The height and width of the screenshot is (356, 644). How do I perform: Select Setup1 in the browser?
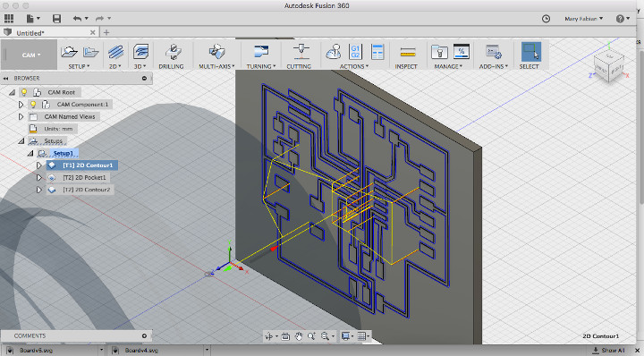[x=64, y=153]
